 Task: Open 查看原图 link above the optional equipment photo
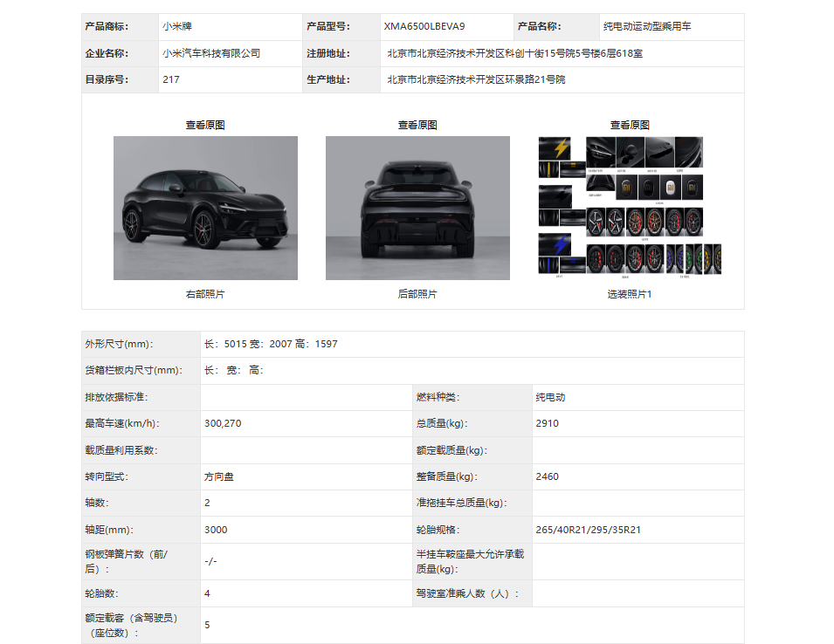[x=630, y=125]
